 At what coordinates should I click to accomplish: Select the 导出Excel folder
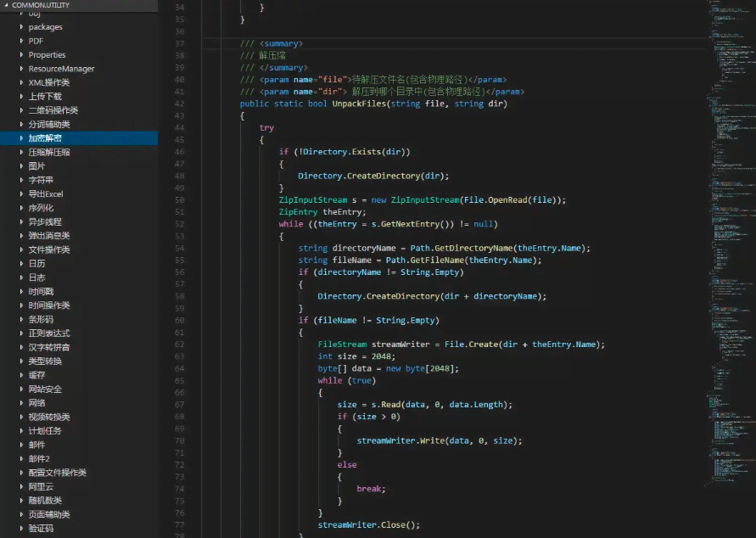pyautogui.click(x=46, y=194)
